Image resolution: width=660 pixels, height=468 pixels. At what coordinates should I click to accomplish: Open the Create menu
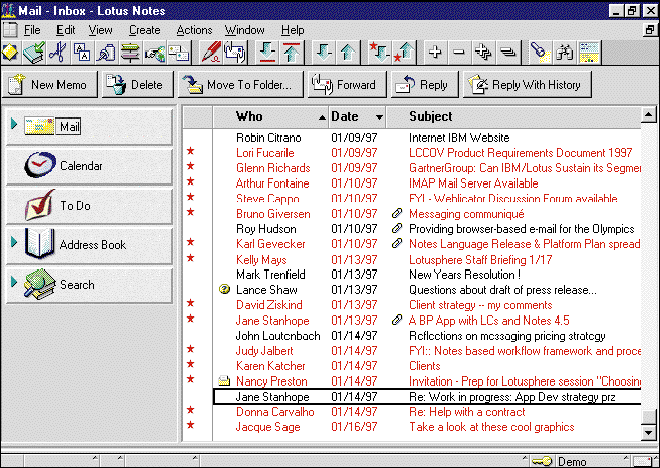point(144,30)
